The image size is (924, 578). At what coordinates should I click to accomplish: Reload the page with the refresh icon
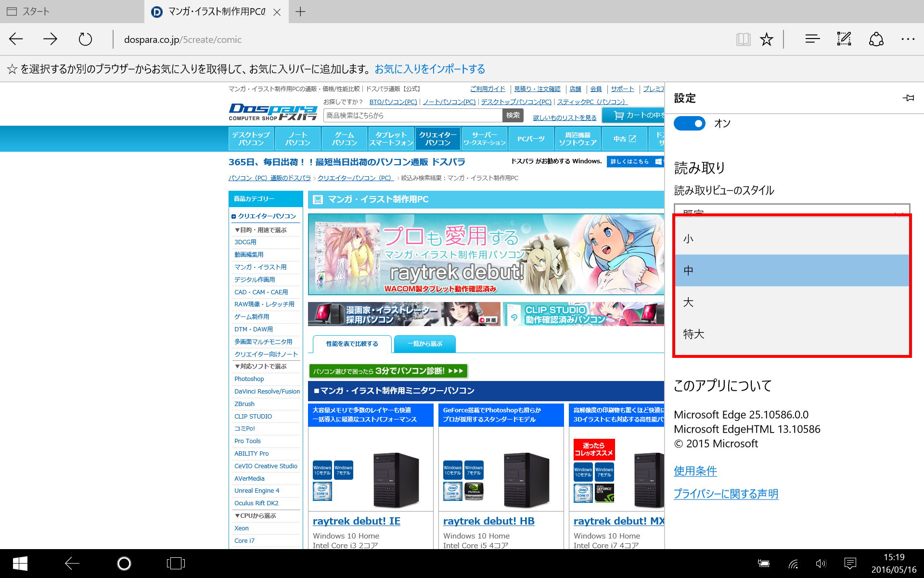coord(85,39)
